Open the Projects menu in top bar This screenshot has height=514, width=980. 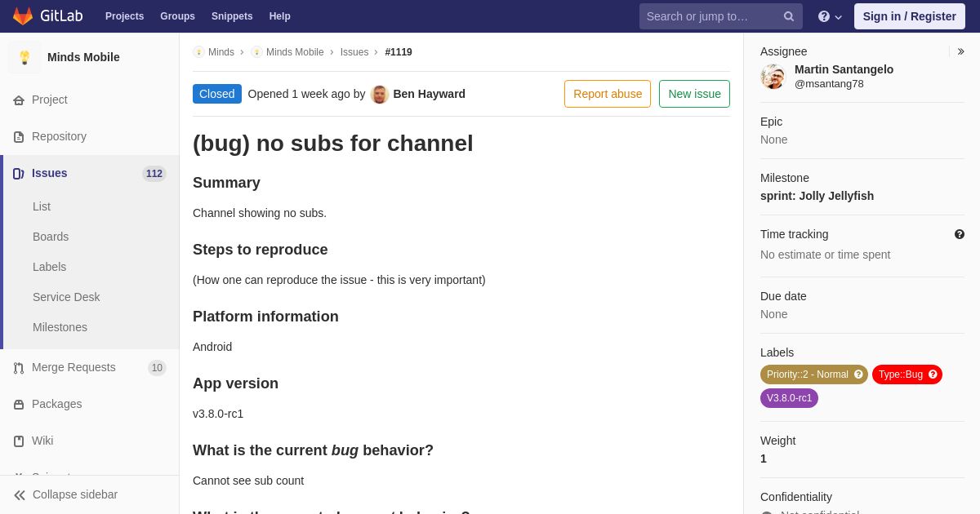[124, 16]
